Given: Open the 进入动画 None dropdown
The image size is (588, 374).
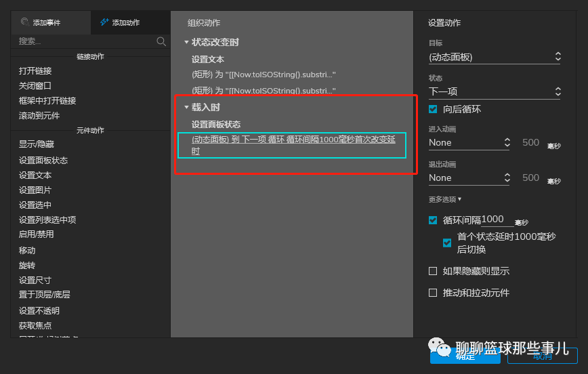Looking at the screenshot, I should click(469, 142).
